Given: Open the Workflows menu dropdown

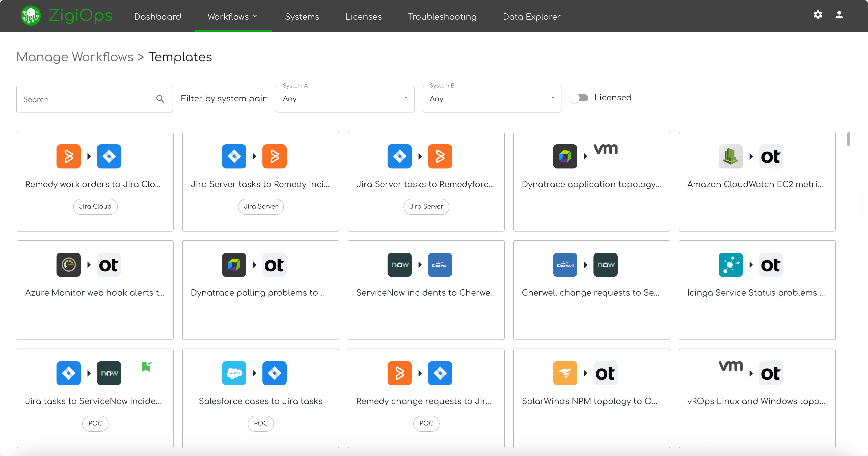Looking at the screenshot, I should tap(232, 16).
